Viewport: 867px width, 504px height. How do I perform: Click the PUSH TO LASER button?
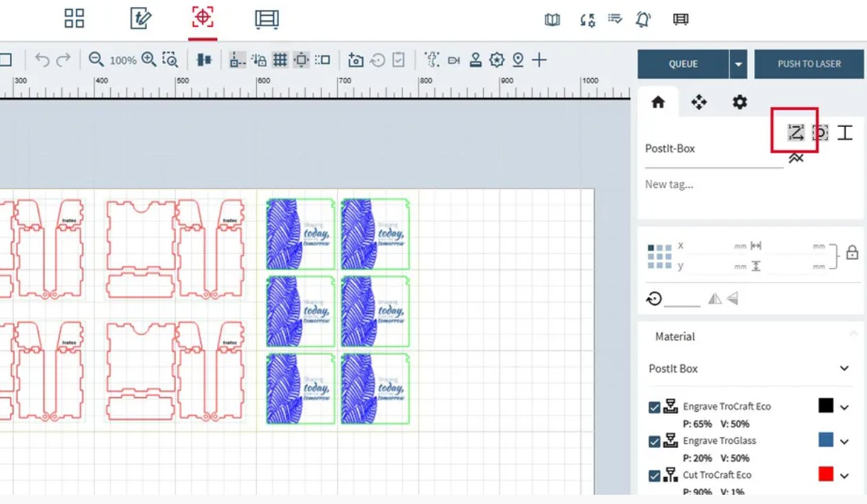point(809,65)
